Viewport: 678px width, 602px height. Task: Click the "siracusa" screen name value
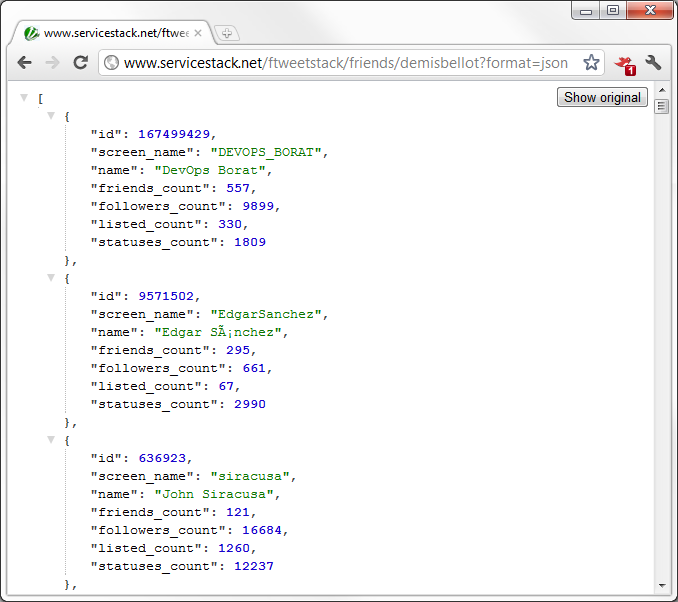[249, 477]
